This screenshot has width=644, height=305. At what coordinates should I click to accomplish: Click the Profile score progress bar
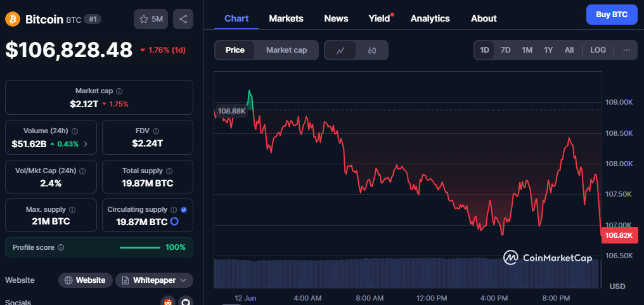[x=140, y=247]
